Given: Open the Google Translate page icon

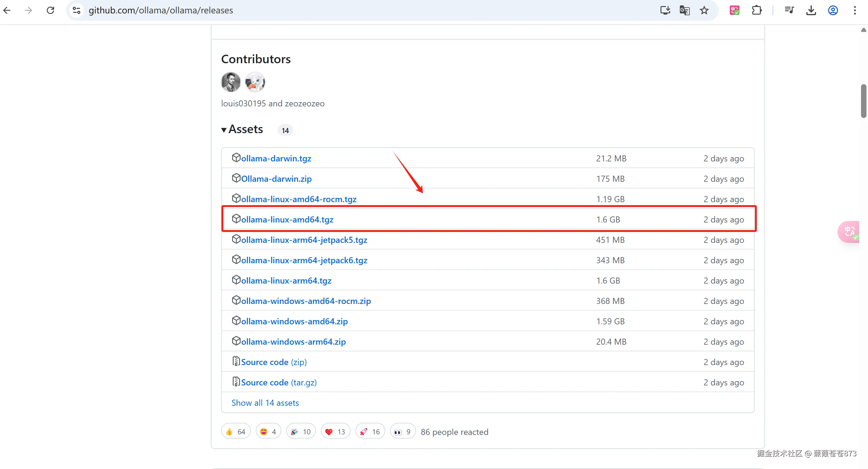Looking at the screenshot, I should (684, 10).
